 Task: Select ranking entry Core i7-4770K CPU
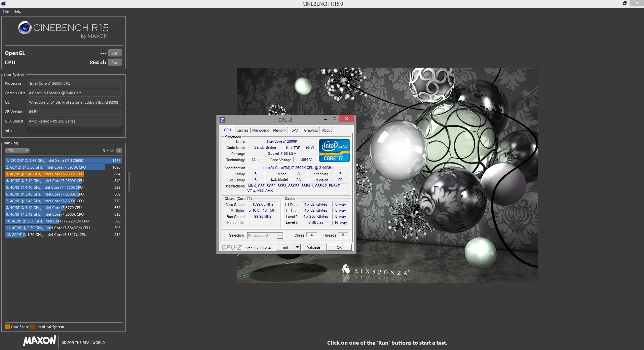point(63,187)
